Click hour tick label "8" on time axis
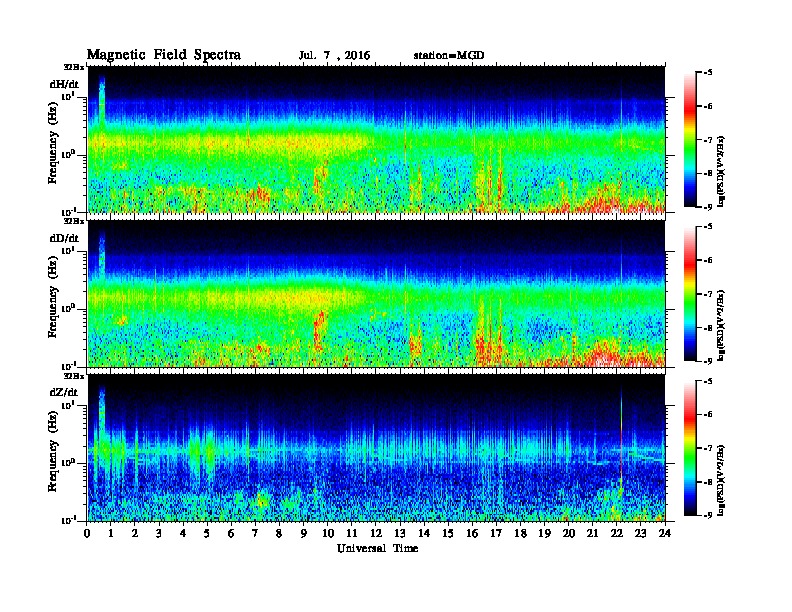The height and width of the screenshot is (612, 792). coord(279,534)
